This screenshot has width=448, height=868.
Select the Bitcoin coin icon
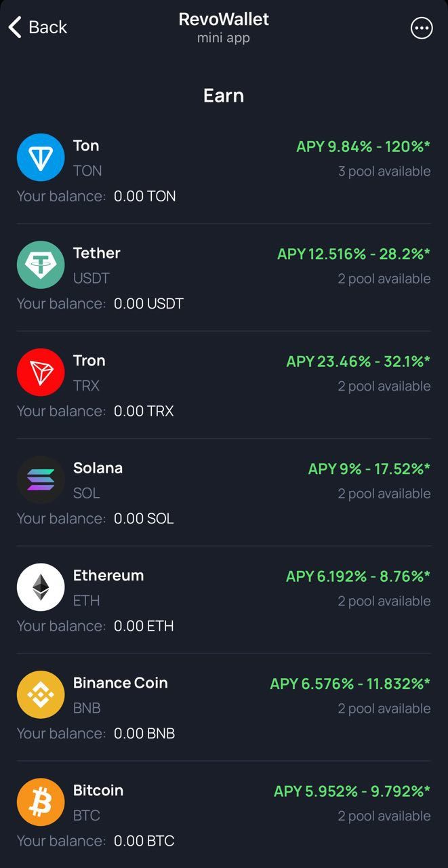(41, 802)
